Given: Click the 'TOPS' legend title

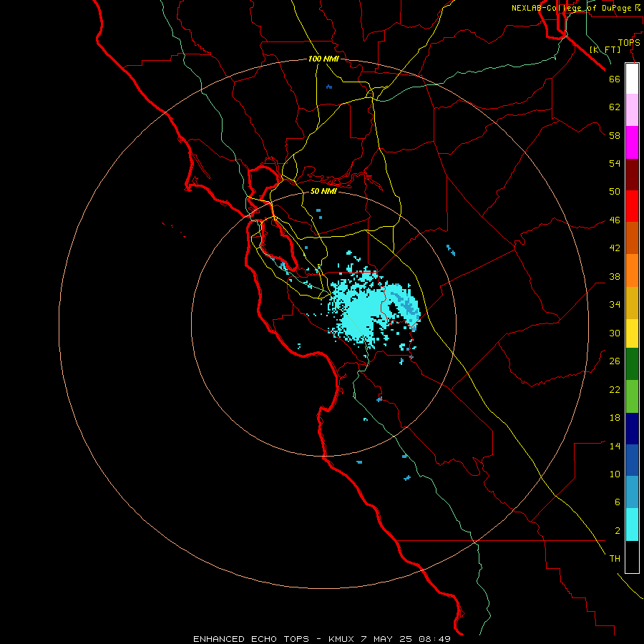Looking at the screenshot, I should [629, 42].
